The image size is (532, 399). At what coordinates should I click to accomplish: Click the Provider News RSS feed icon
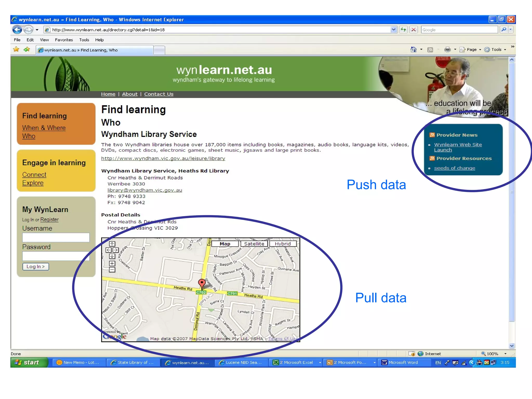432,135
